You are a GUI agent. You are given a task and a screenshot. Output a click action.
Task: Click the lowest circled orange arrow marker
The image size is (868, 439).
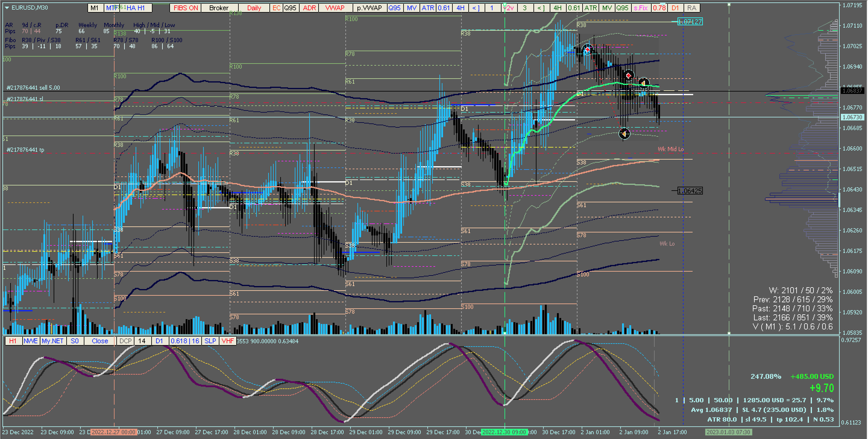click(x=624, y=134)
